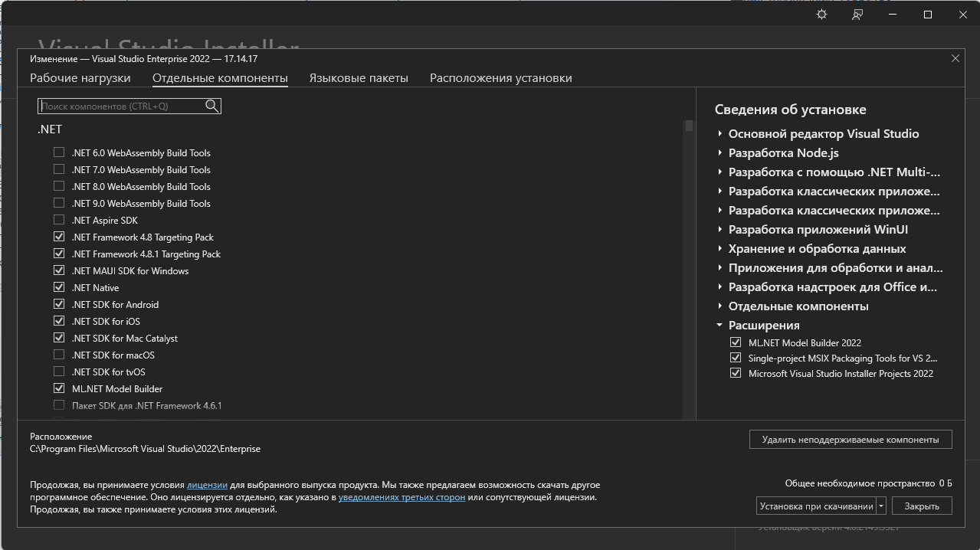Enable the .NET Aspire SDK checkbox
Image resolution: width=980 pixels, height=550 pixels.
(59, 220)
